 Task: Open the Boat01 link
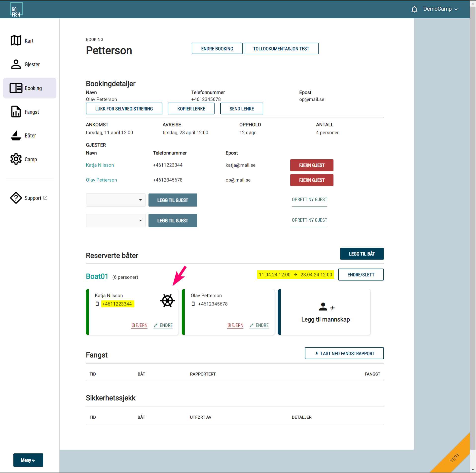(97, 276)
